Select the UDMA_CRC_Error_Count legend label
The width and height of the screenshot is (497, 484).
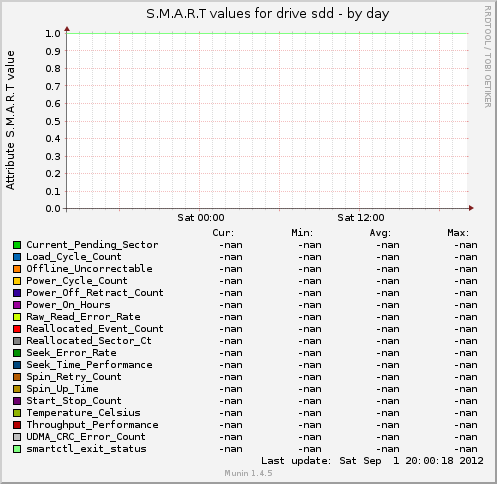coord(86,437)
